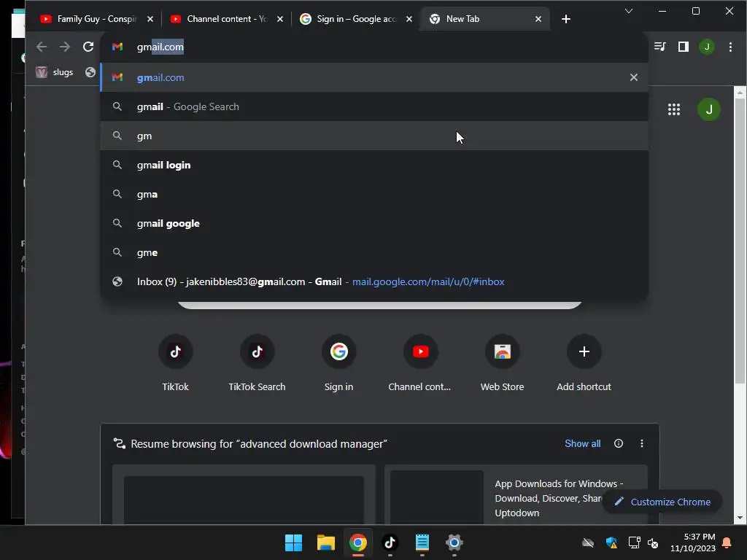Image resolution: width=747 pixels, height=560 pixels.
Task: Click the Windows Security tray icon
Action: pos(612,542)
